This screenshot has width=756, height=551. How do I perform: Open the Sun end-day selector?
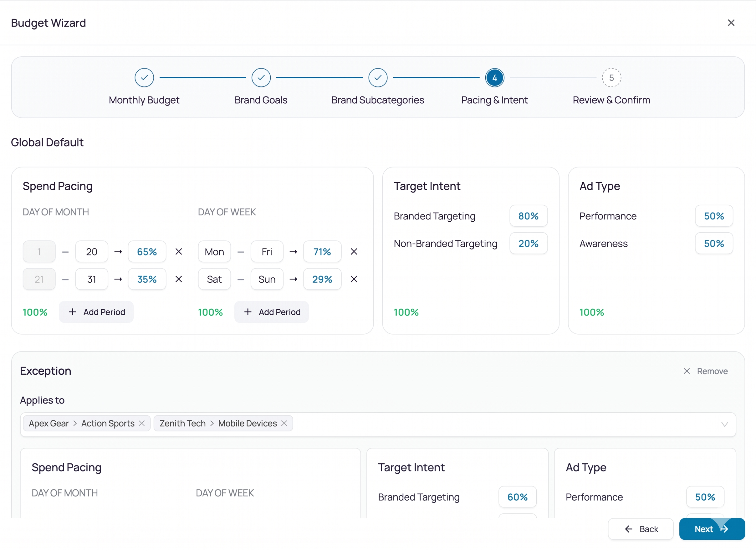pyautogui.click(x=267, y=279)
